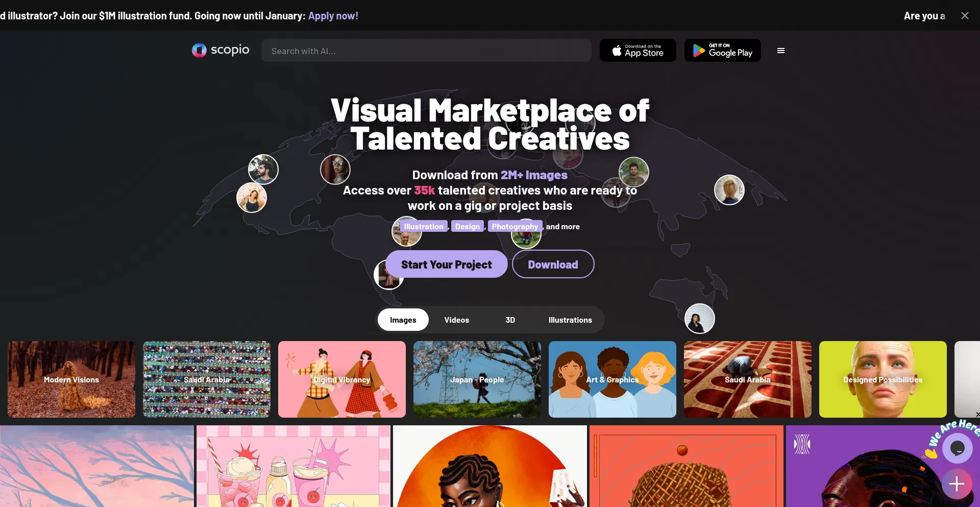Viewport: 980px width, 507px height.
Task: Close the illustration fund banner
Action: pos(964,16)
